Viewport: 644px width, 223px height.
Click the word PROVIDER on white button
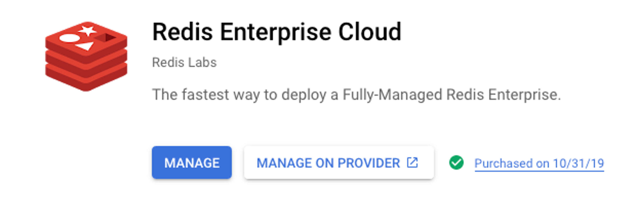click(369, 163)
